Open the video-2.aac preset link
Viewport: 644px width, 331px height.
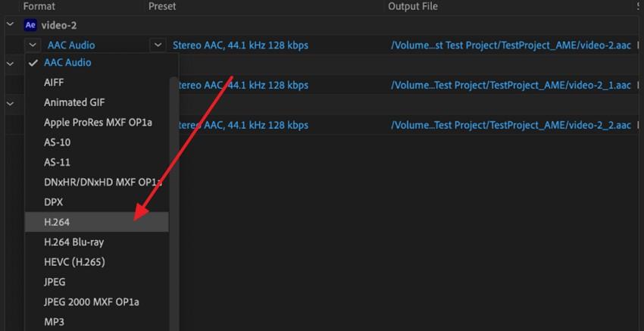pyautogui.click(x=240, y=45)
